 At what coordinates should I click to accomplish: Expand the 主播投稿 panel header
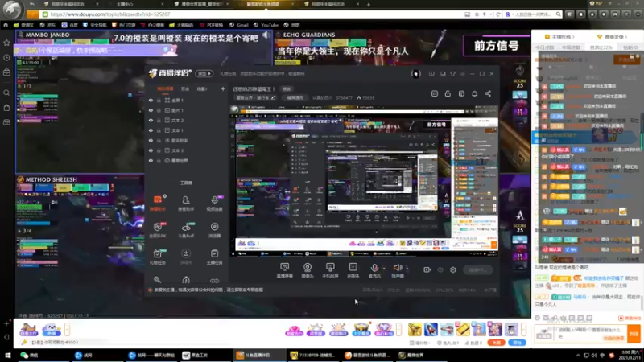coord(559,37)
